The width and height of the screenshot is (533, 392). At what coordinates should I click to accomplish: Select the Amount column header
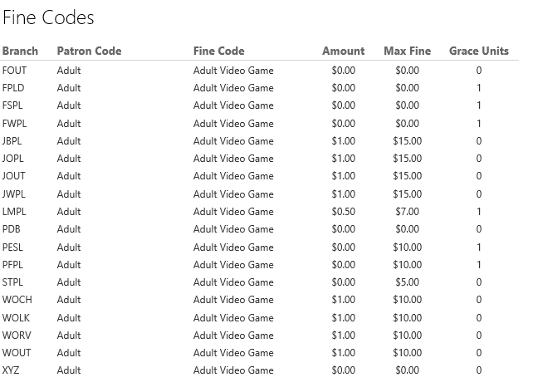343,51
